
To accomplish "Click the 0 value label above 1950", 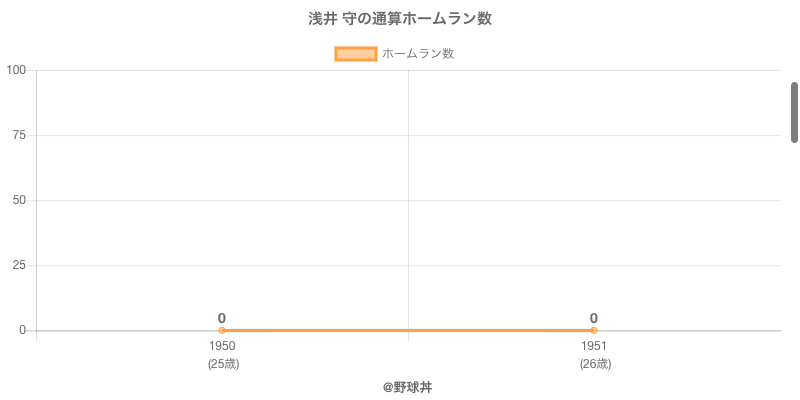I will (x=222, y=318).
